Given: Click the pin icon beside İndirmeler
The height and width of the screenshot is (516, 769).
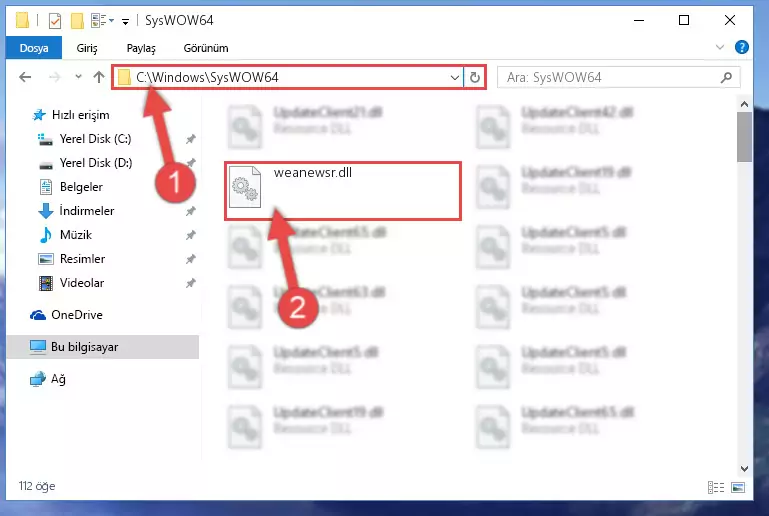Looking at the screenshot, I should coord(191,211).
